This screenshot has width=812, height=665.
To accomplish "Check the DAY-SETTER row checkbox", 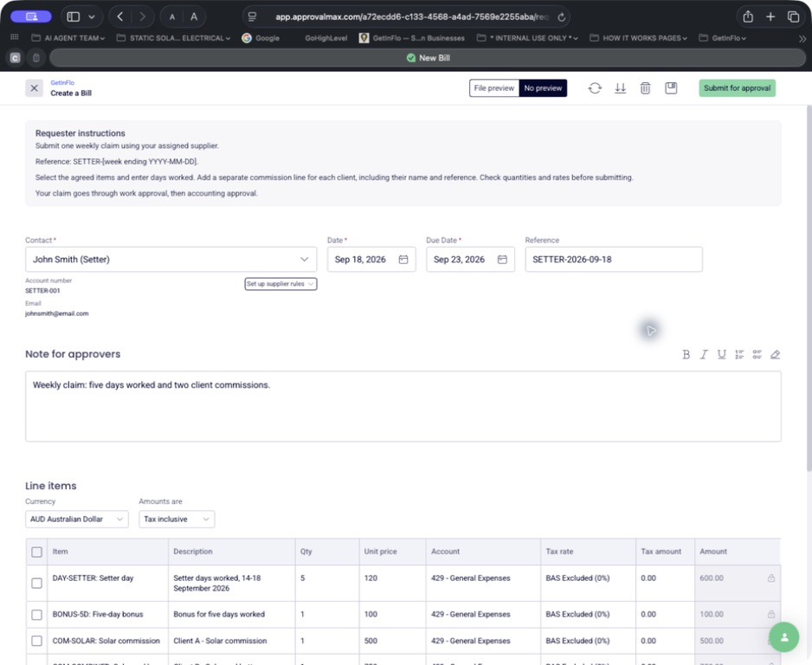I will (36, 583).
